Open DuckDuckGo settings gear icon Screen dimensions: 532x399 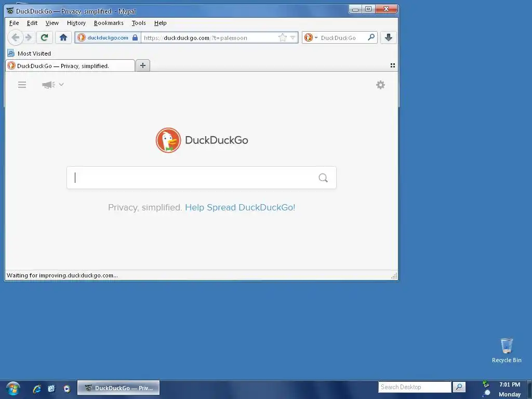[x=381, y=85]
